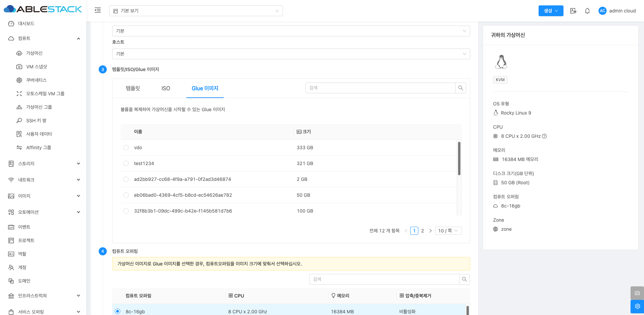Screen dimensions: 644x315
Task: Go to page 2 of images
Action: pyautogui.click(x=422, y=231)
